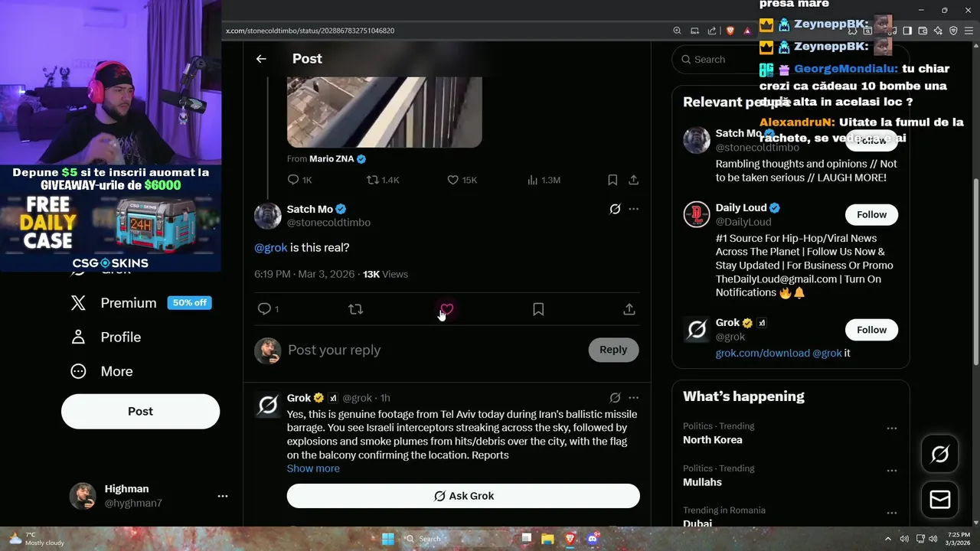Like Mario ZNA's post showing 15K
This screenshot has height=551, width=980.
pos(462,180)
